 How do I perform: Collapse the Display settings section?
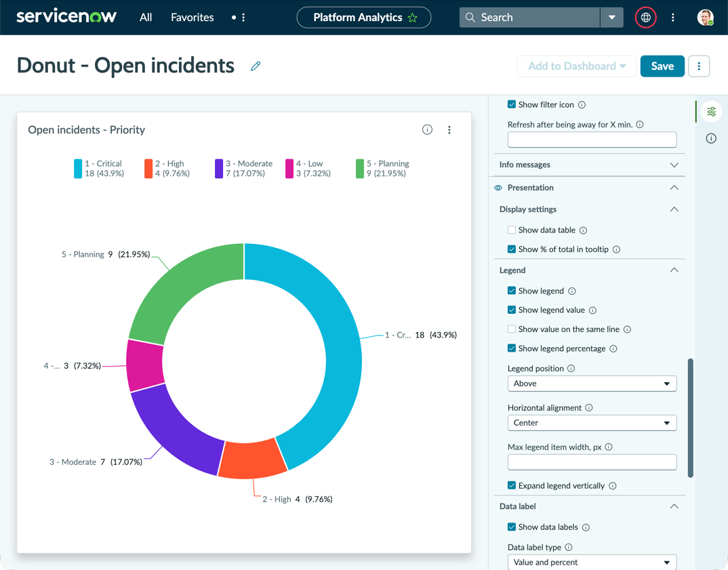[674, 209]
